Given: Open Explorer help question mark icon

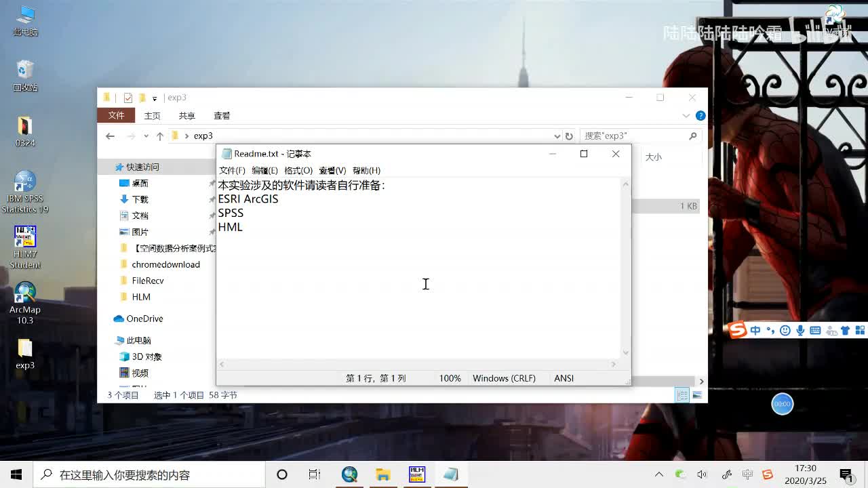Looking at the screenshot, I should click(701, 116).
